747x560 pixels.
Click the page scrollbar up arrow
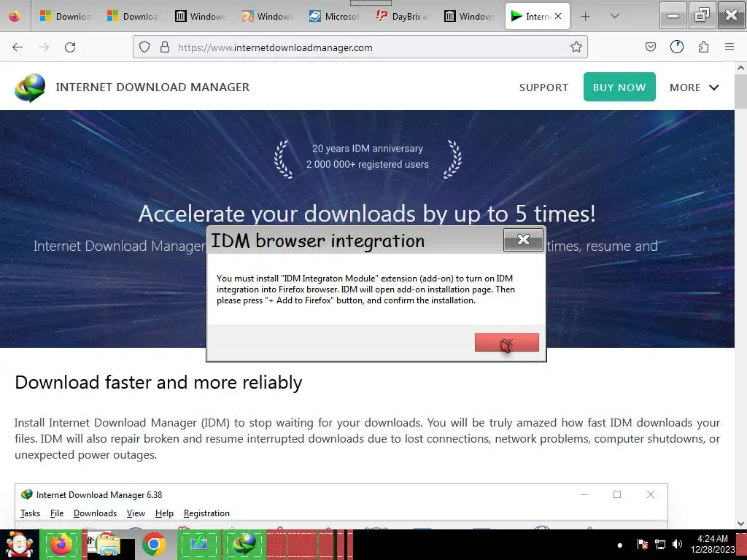point(740,68)
